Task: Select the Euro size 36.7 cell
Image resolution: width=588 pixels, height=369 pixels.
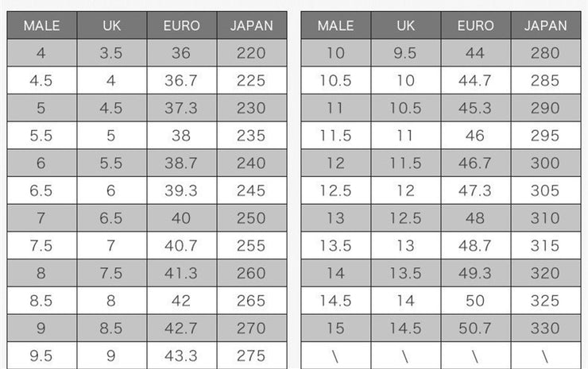Action: pos(181,81)
